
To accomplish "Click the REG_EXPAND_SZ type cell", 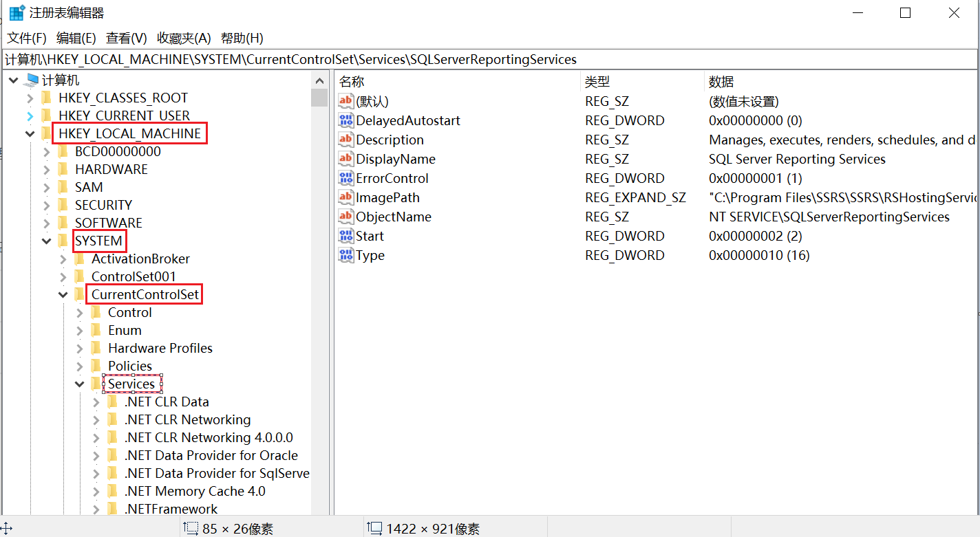I will click(x=635, y=197).
